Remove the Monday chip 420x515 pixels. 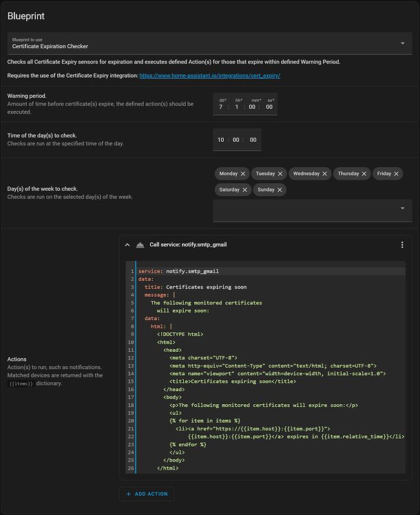[243, 174]
